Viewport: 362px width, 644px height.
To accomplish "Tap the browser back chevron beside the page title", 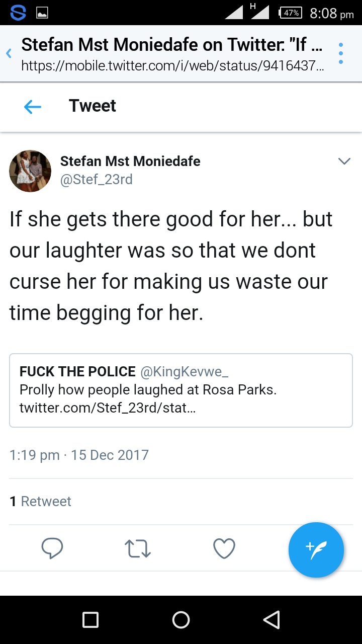I will (9, 53).
